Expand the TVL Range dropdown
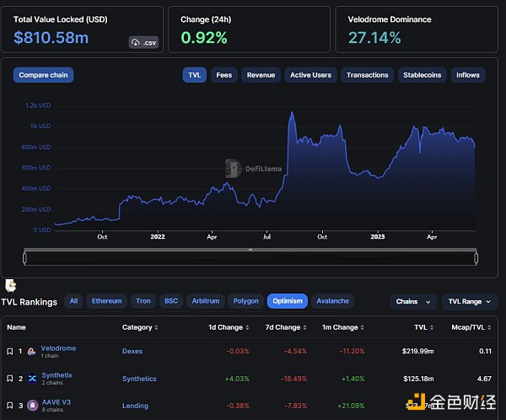506x420 pixels. click(x=469, y=301)
